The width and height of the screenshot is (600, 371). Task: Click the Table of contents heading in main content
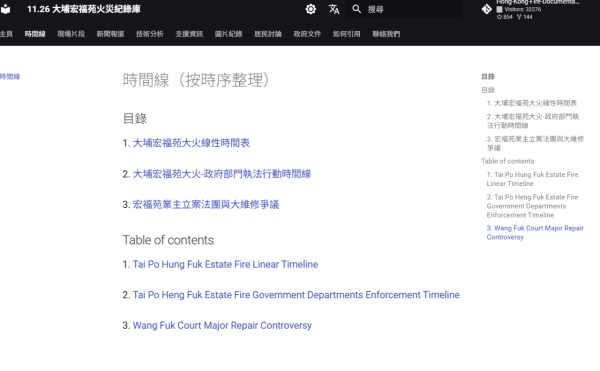168,240
